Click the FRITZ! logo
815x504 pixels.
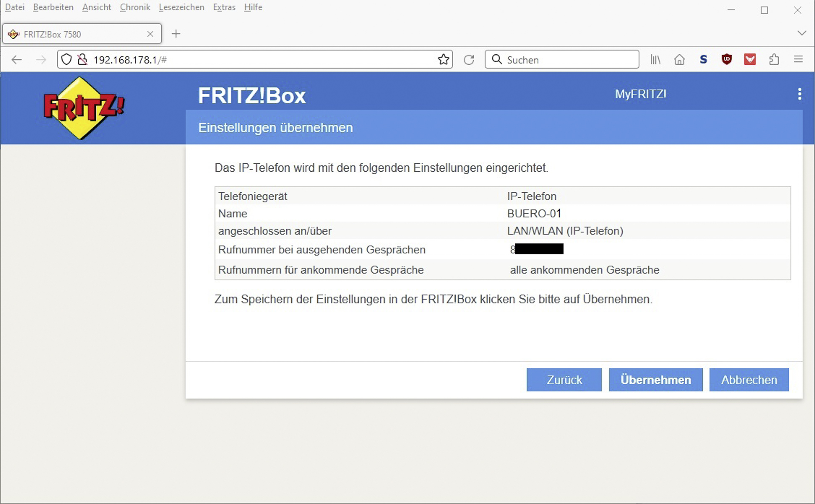click(x=84, y=108)
